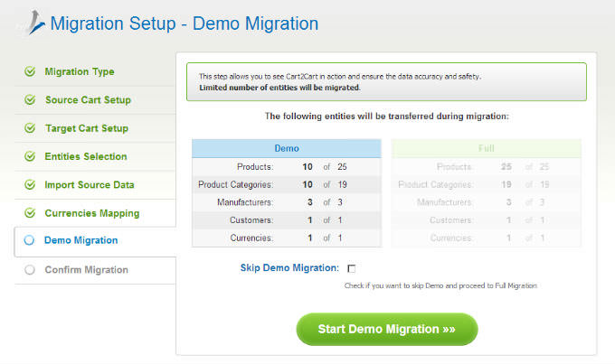Image resolution: width=615 pixels, height=364 pixels.
Task: Click the Product Categories row in Full table
Action: pyautogui.click(x=487, y=184)
